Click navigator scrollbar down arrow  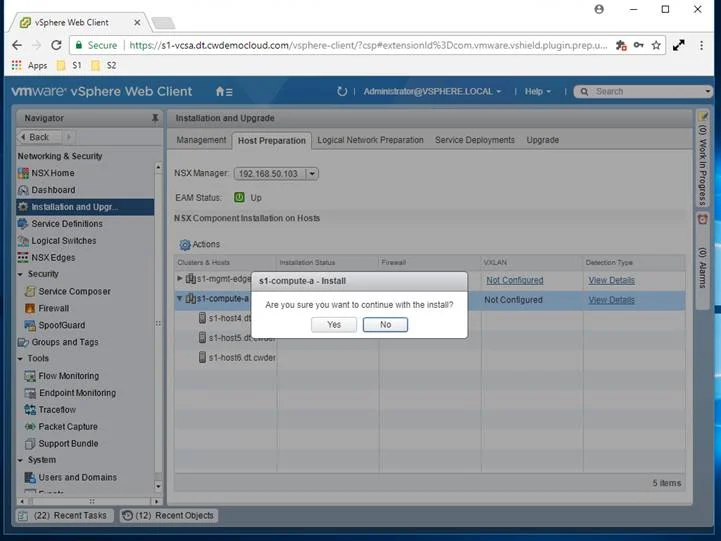click(x=158, y=486)
